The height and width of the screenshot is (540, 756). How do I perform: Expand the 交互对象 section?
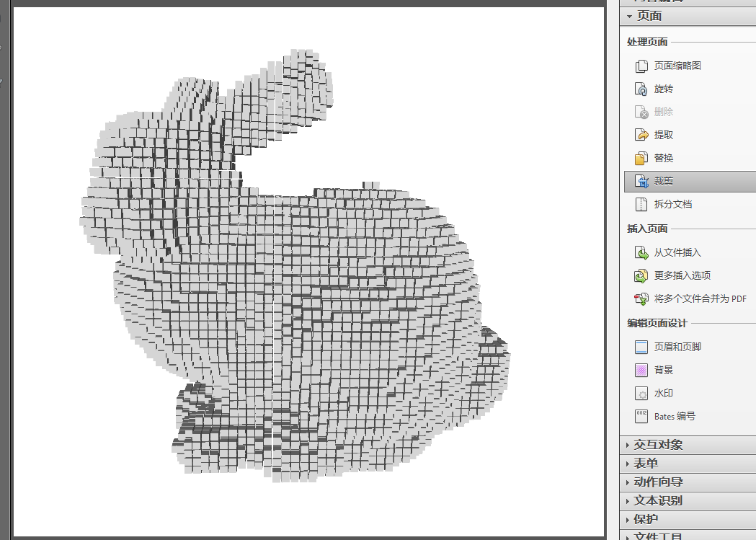pos(688,445)
